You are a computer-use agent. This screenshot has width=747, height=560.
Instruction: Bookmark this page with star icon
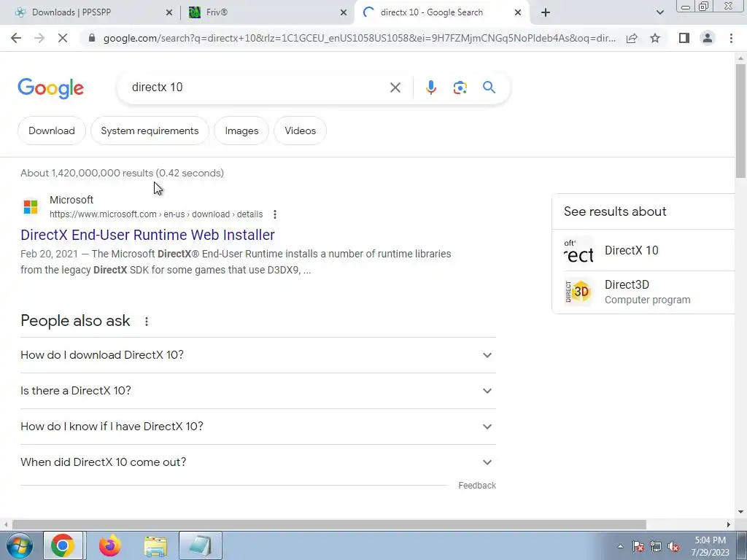[655, 38]
